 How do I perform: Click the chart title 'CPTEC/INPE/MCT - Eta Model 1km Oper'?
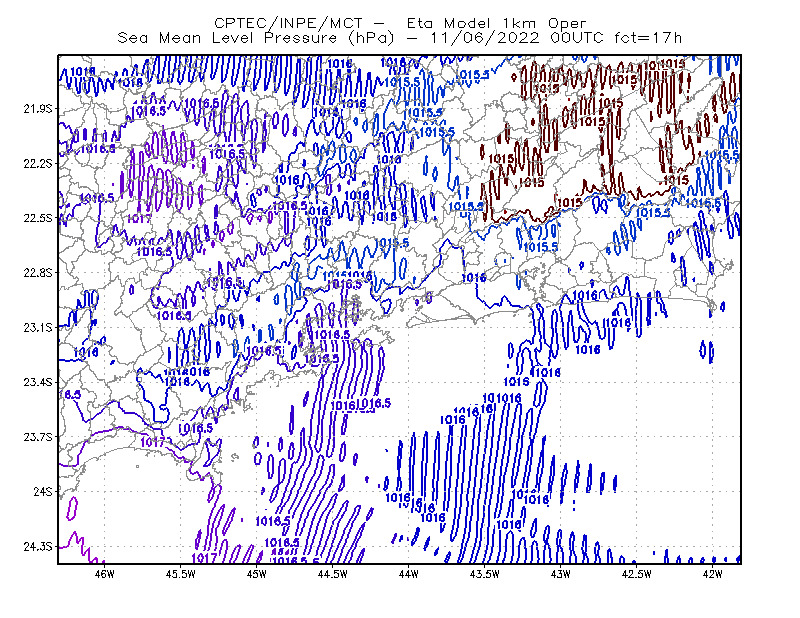(x=400, y=23)
